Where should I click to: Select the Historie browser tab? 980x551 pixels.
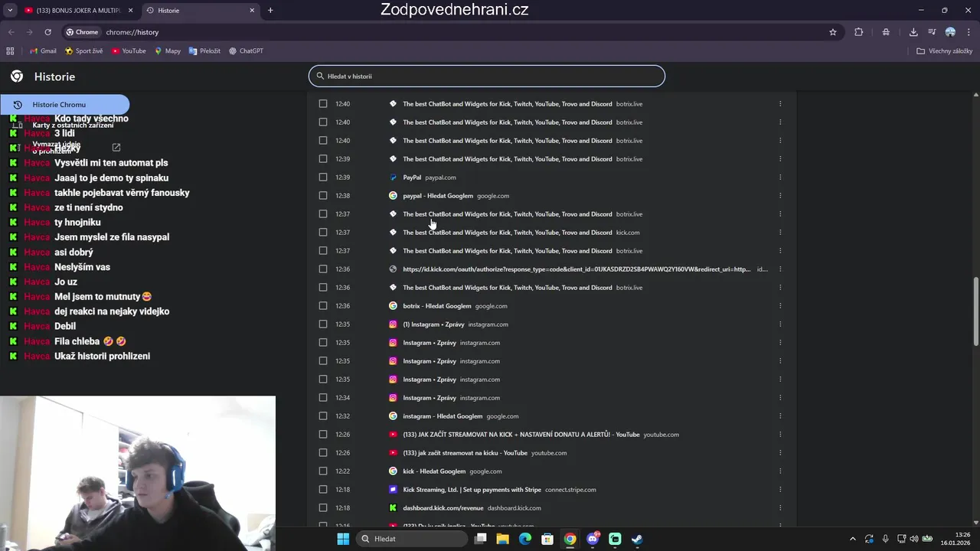(201, 11)
